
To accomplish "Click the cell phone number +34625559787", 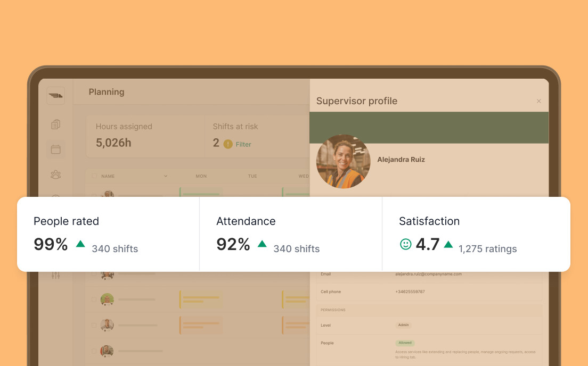I will pos(410,292).
